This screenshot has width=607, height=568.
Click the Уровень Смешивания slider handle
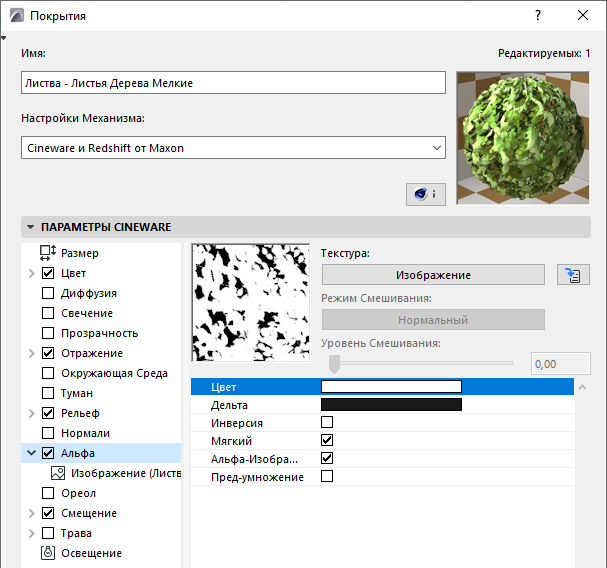334,364
